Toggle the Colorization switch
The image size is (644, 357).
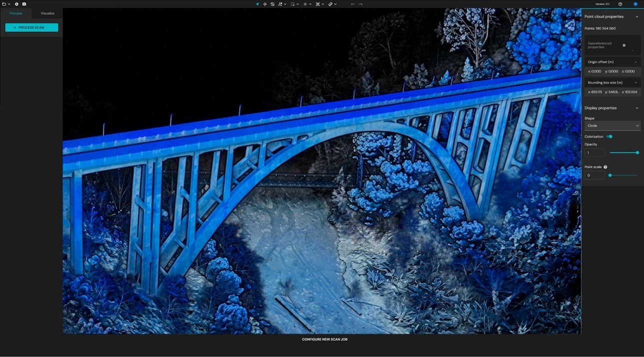pos(609,136)
